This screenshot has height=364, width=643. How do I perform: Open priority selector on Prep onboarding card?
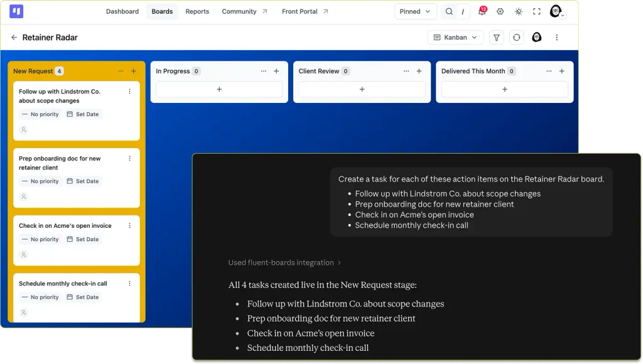[x=40, y=181]
